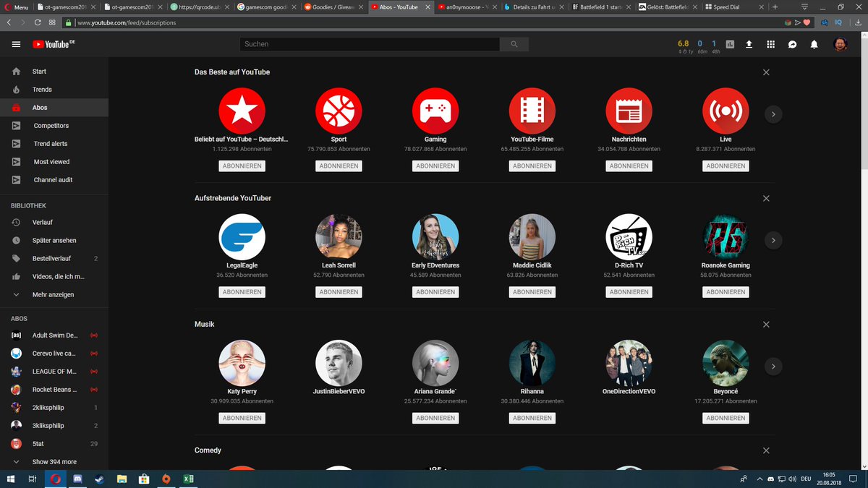Reload the page
The height and width of the screenshot is (488, 868).
[x=38, y=22]
